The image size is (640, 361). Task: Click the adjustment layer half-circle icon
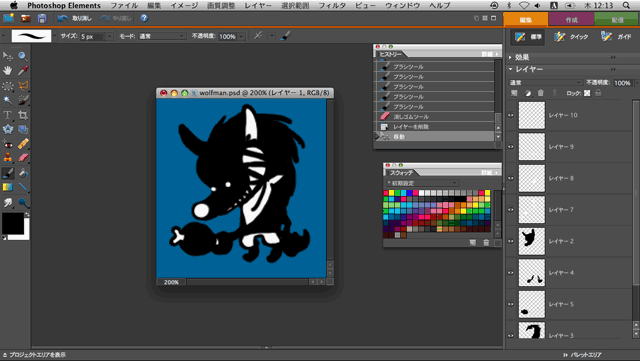coord(528,93)
